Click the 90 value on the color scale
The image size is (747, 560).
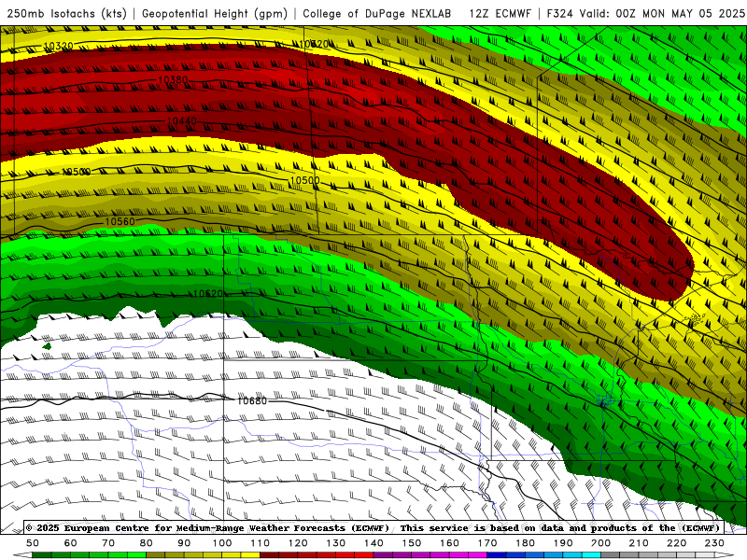[x=184, y=543]
